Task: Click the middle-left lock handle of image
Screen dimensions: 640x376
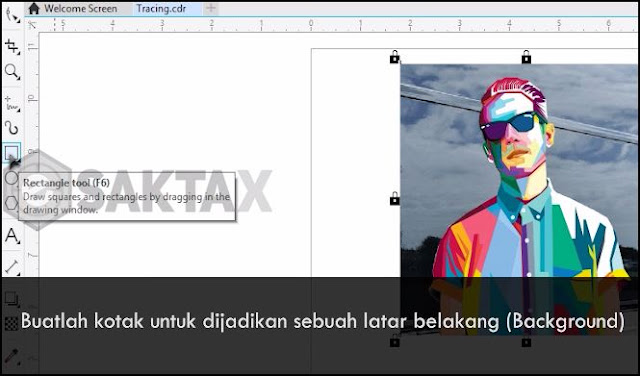Action: pos(394,199)
